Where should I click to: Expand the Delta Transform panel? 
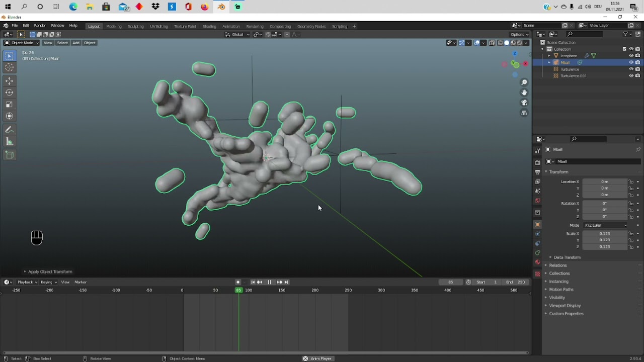click(567, 257)
